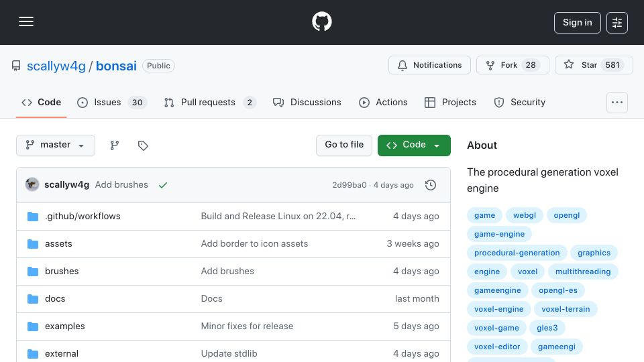Viewport: 644px width, 362px height.
Task: Select the procedural-generation topic tag
Action: 517,253
